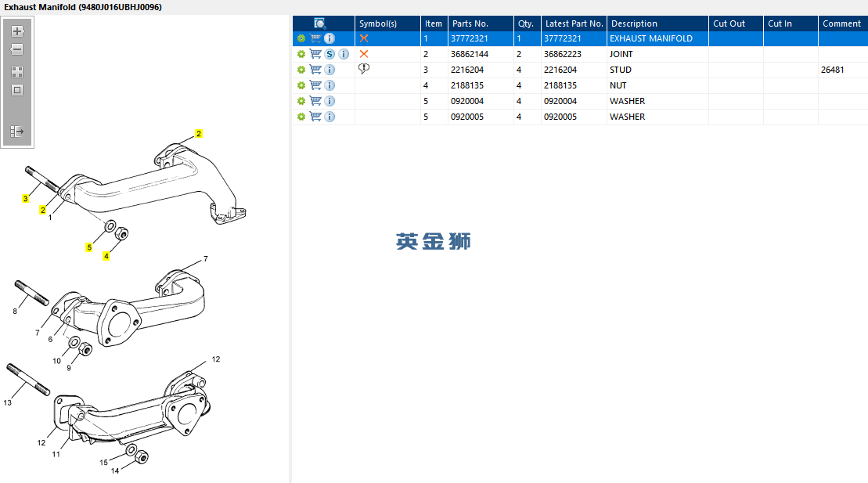
Task: Select callout 11 in diagram
Action: [x=56, y=454]
